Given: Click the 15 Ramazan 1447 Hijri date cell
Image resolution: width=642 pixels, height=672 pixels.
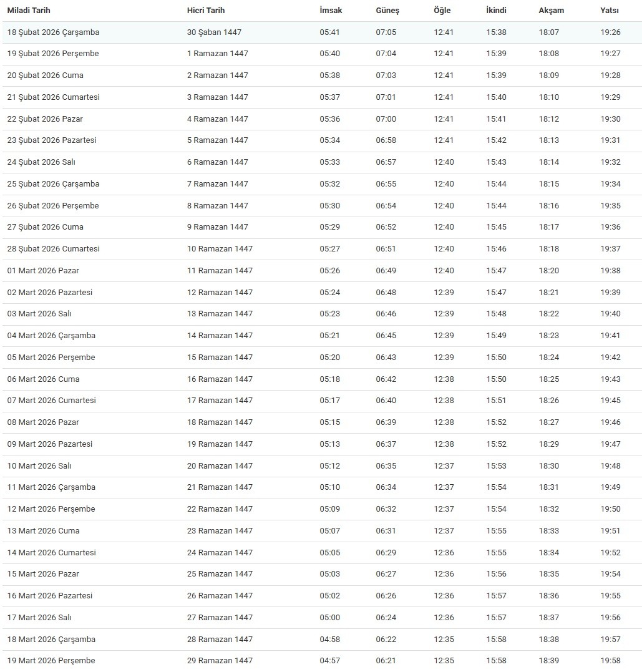Looking at the screenshot, I should pos(220,358).
